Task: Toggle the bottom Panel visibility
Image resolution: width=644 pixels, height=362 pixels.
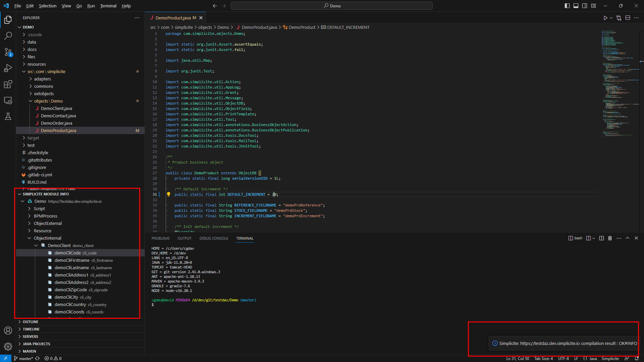Action: [576, 6]
